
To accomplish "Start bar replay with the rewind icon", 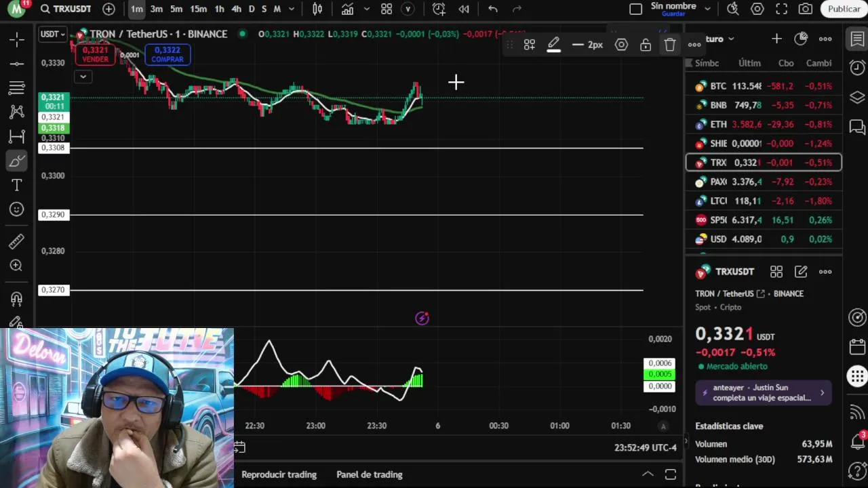I will point(464,9).
